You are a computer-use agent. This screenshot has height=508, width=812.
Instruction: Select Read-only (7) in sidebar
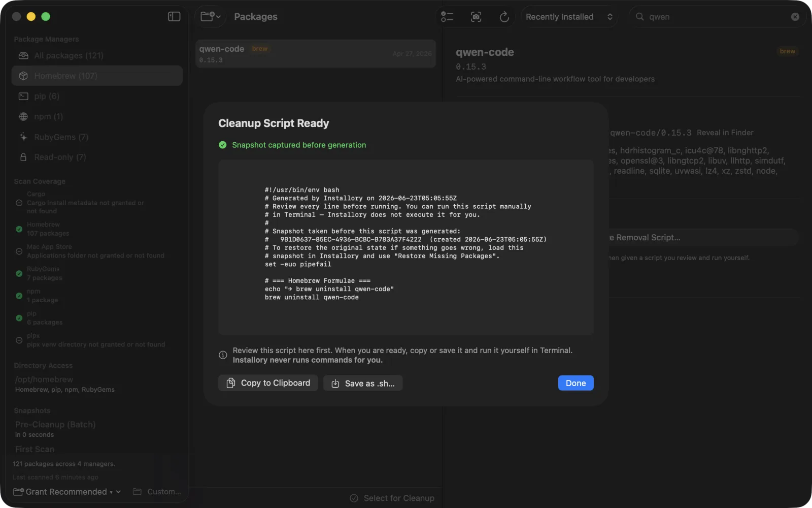tap(97, 157)
